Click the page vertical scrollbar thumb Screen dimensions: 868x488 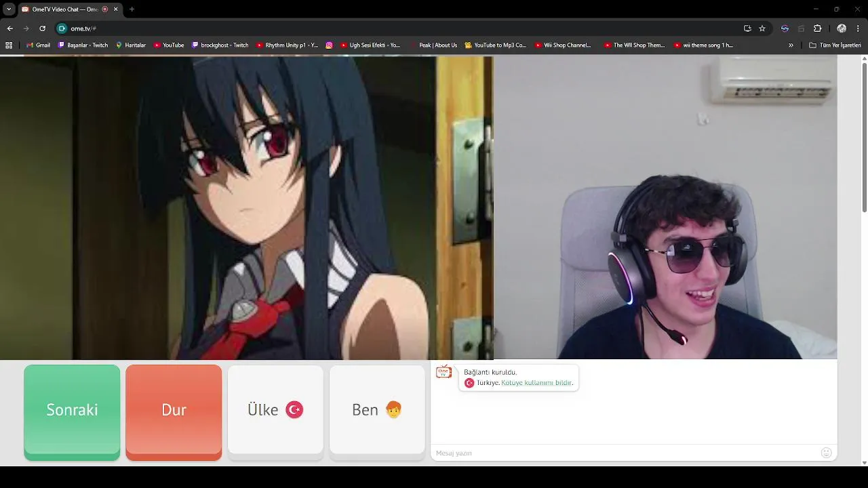coord(865,139)
